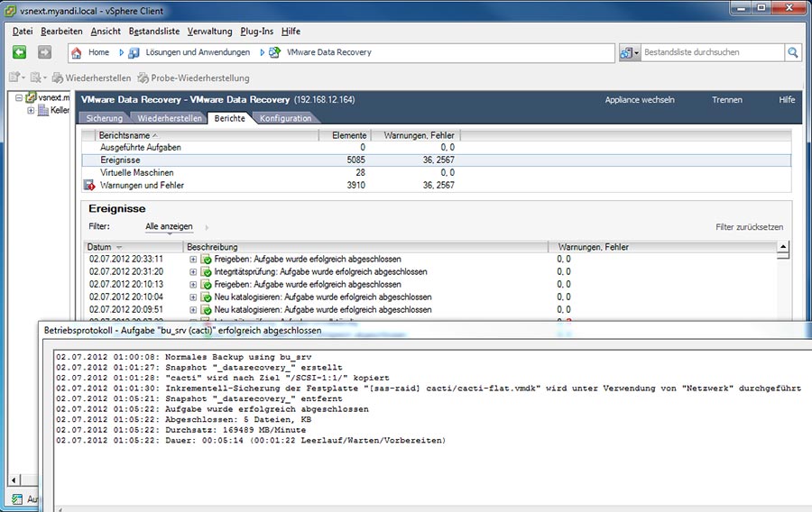The image size is (812, 512).
Task: Click the Appliance wechseln link
Action: coord(639,100)
